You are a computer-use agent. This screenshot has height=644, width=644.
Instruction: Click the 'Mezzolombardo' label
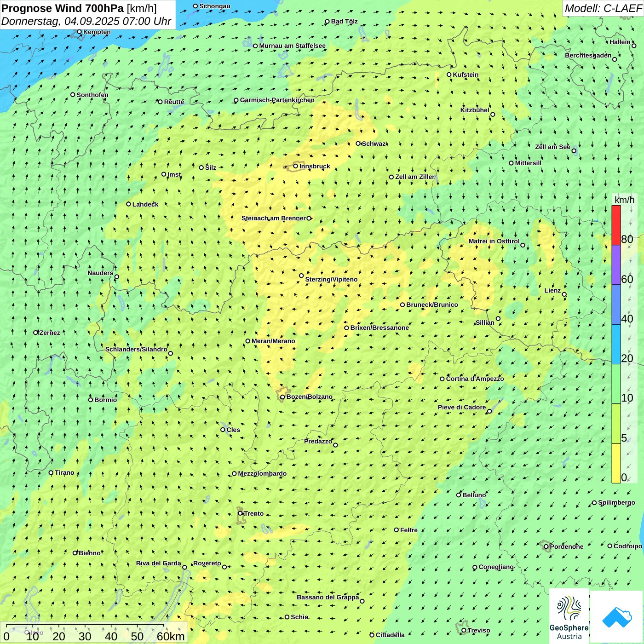(x=262, y=473)
